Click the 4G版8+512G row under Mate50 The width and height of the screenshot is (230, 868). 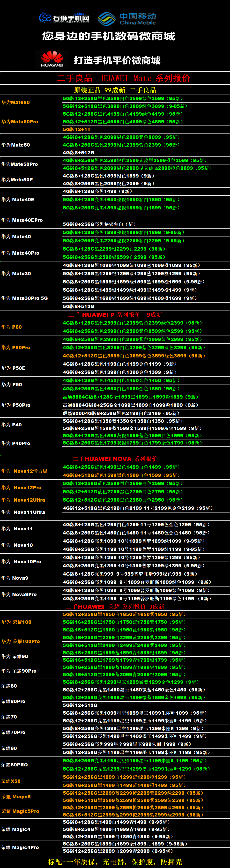pyautogui.click(x=146, y=153)
